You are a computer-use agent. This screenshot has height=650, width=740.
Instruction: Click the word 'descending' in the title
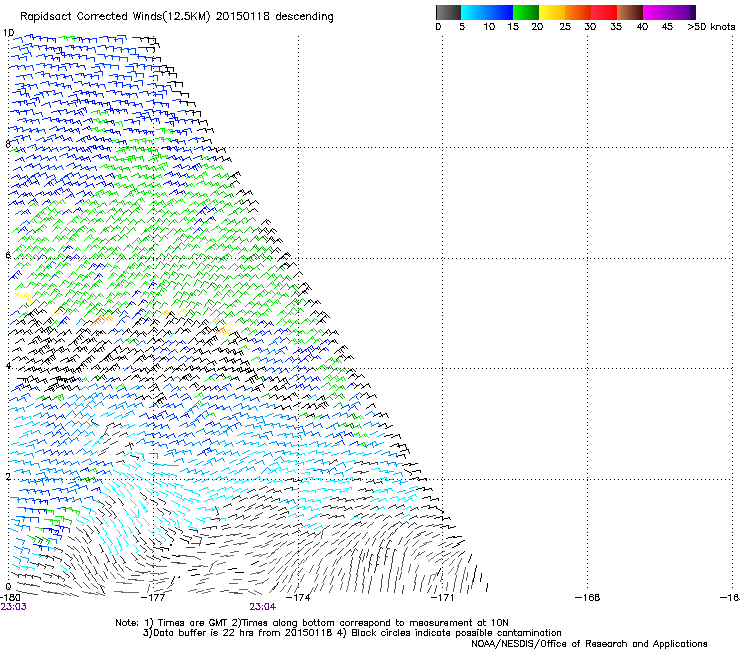(x=304, y=17)
